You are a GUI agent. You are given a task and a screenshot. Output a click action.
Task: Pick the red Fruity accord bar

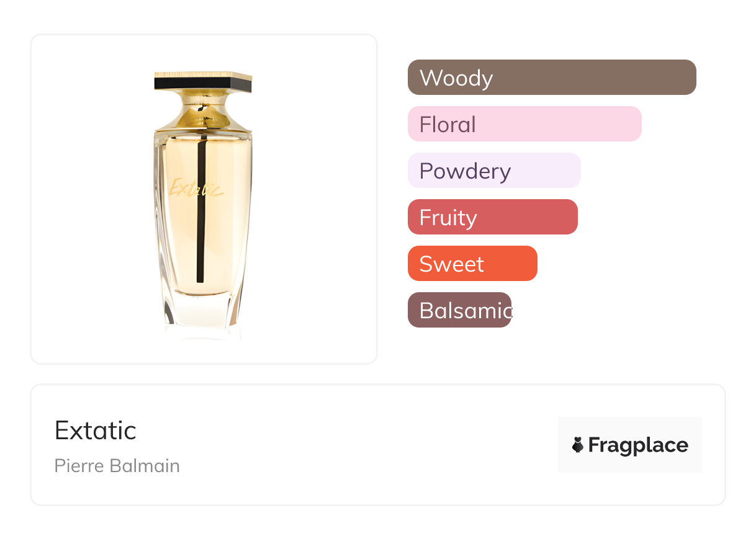tap(492, 217)
